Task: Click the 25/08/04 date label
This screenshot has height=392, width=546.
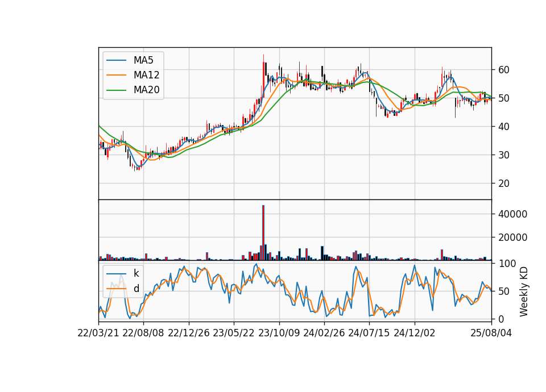Action: tap(491, 333)
